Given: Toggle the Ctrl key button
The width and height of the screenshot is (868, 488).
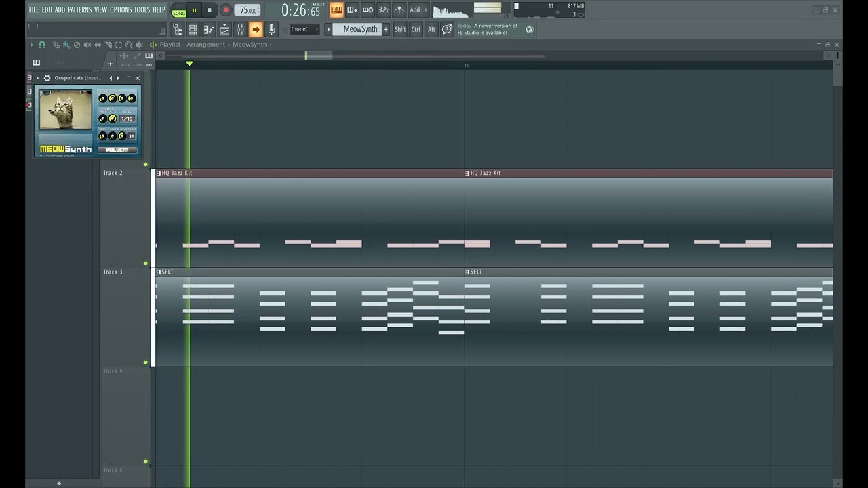Looking at the screenshot, I should [x=416, y=29].
